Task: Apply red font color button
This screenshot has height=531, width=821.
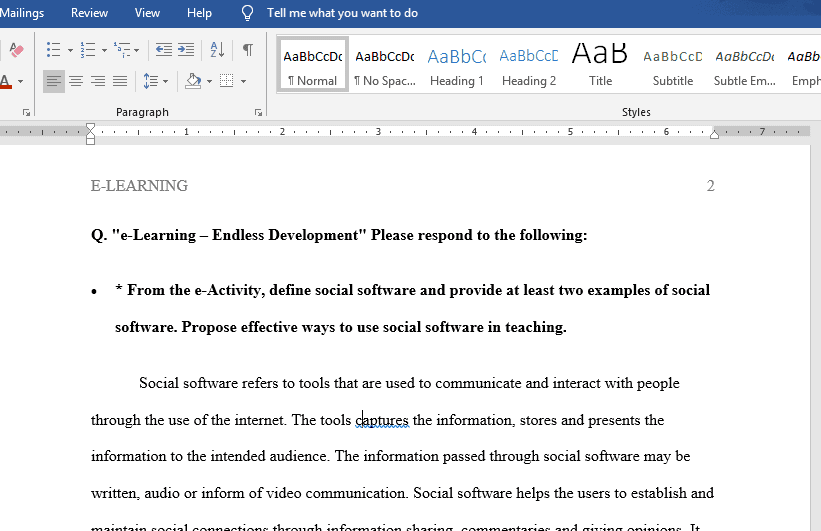Action: pyautogui.click(x=5, y=81)
